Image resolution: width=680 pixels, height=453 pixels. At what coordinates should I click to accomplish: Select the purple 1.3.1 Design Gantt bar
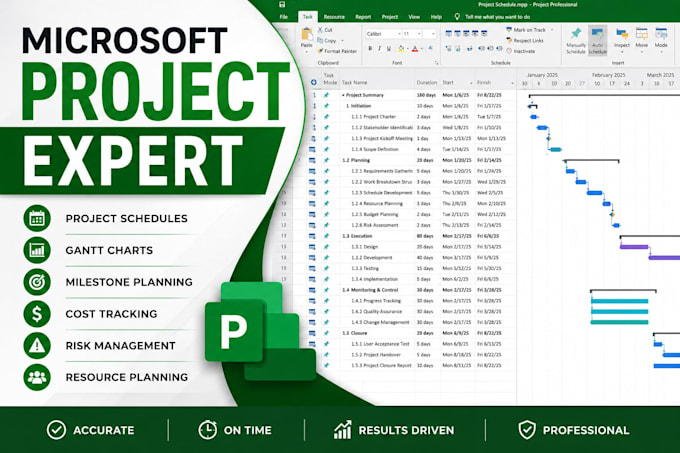(634, 247)
